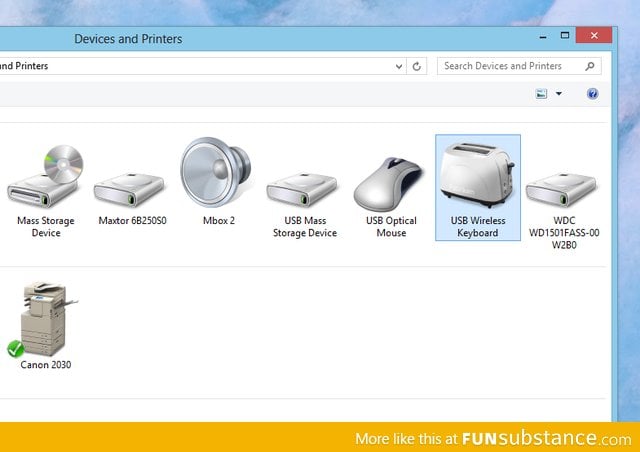Open the help question mark icon
This screenshot has width=640, height=452.
pos(592,94)
